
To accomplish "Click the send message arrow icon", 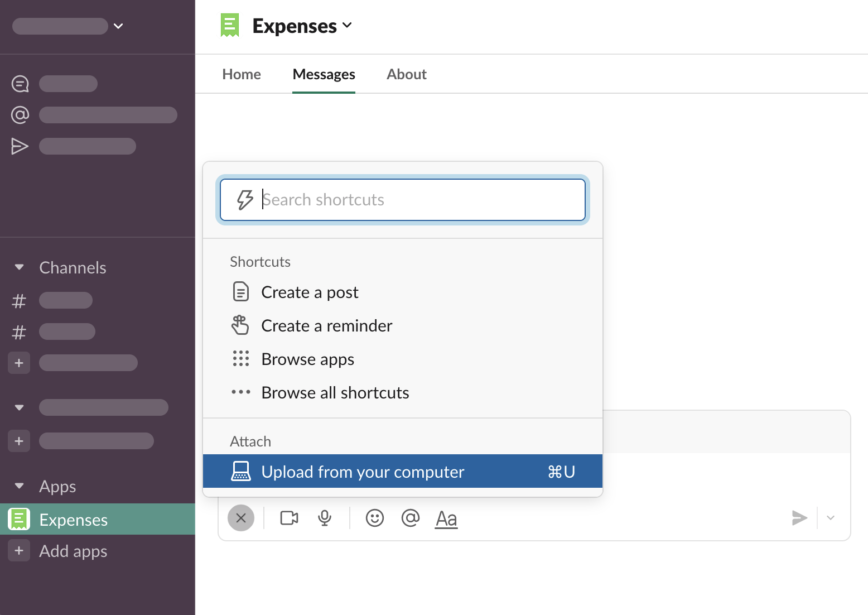I will (x=799, y=518).
